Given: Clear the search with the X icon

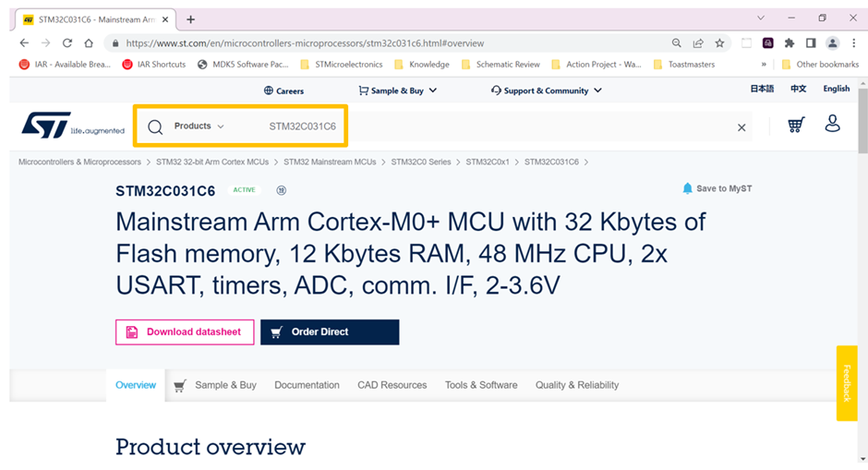Looking at the screenshot, I should [x=741, y=127].
